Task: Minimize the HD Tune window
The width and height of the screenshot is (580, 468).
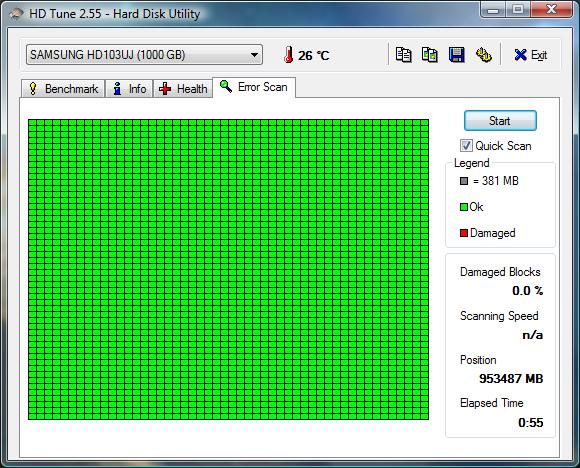Action: click(493, 10)
